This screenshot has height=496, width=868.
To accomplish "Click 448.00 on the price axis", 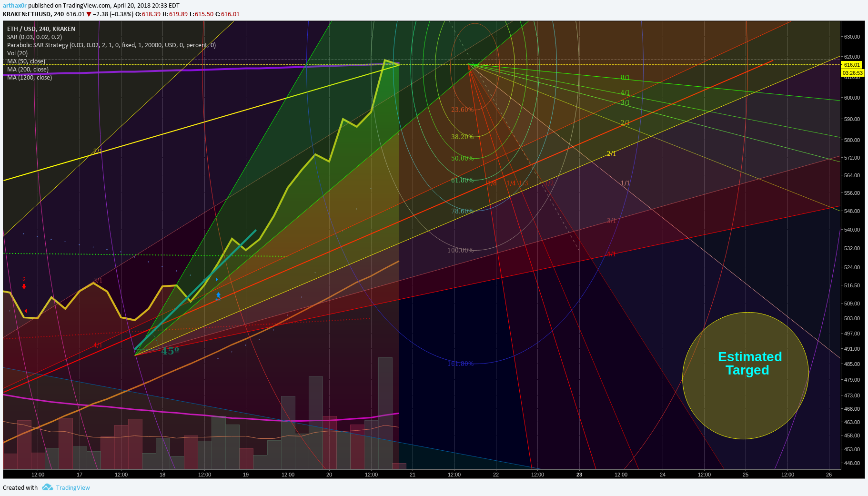I will tap(852, 463).
